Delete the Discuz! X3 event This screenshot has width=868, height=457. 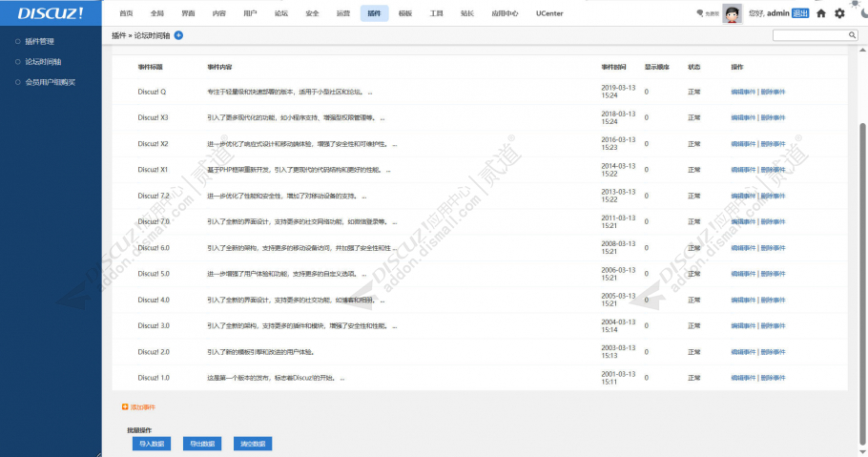pos(773,118)
